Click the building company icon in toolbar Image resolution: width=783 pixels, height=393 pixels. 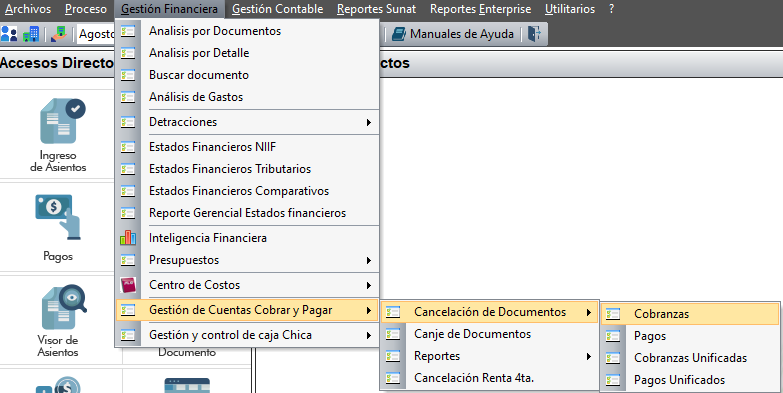[x=31, y=34]
